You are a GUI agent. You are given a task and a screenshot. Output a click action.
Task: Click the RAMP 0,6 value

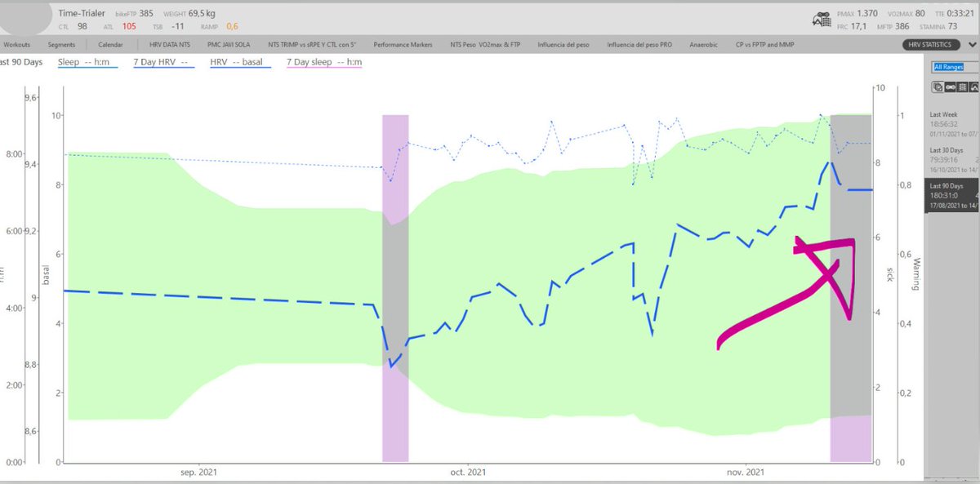click(220, 27)
